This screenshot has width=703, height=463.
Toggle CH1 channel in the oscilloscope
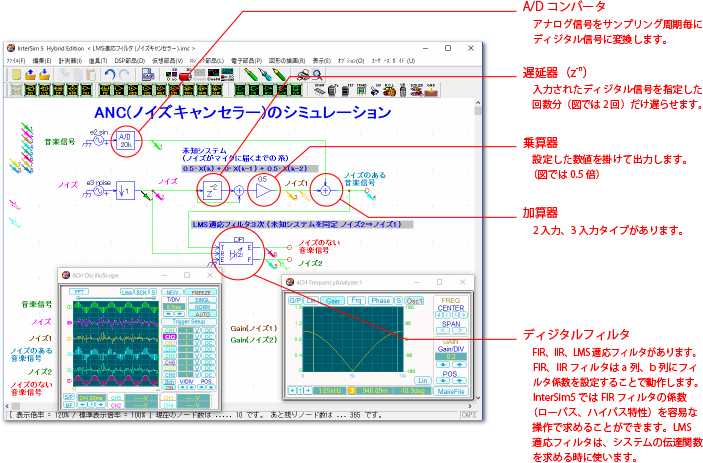click(169, 330)
